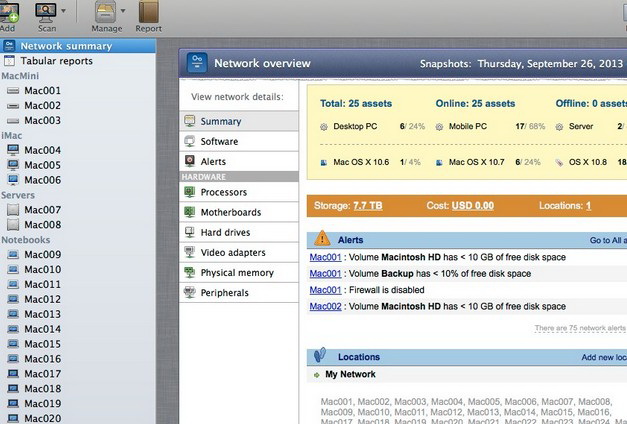Open the Hard drives hardware tab
Viewport: 627px width, 424px height.
pyautogui.click(x=239, y=232)
